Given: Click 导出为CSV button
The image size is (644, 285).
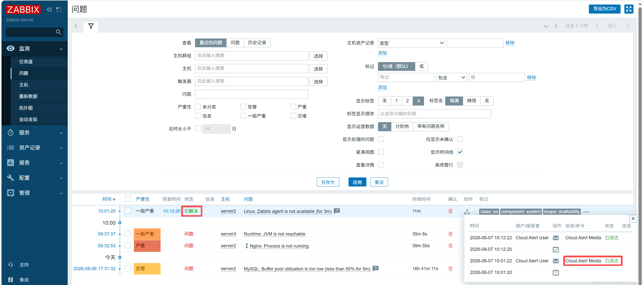Looking at the screenshot, I should pyautogui.click(x=604, y=9).
